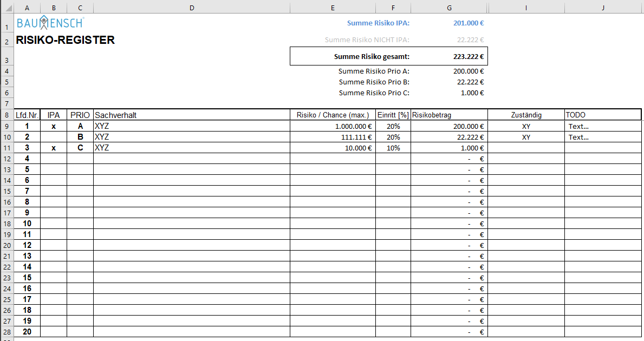This screenshot has width=644, height=341.
Task: Click the PRIO cell with value B
Action: pos(80,137)
